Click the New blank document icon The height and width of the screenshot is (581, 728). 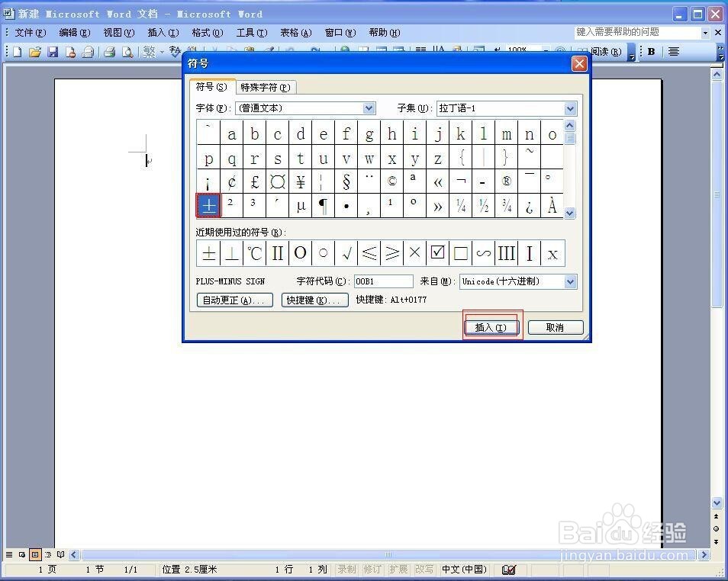click(18, 52)
